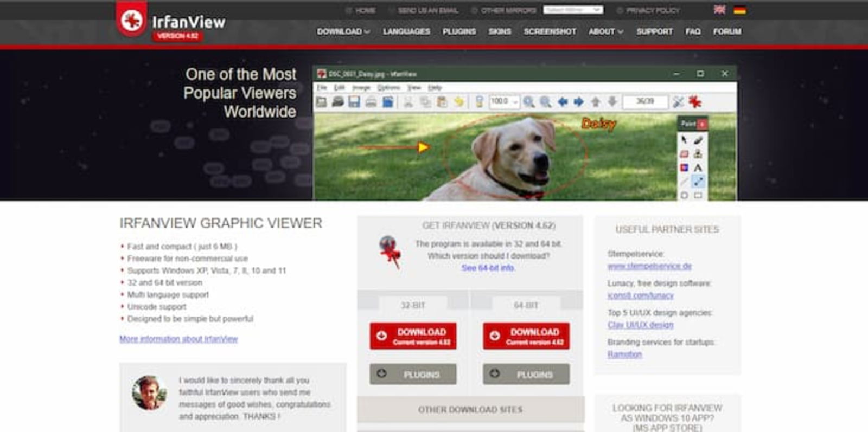This screenshot has height=432, width=868.
Task: Switch site to the German flag
Action: [x=739, y=10]
